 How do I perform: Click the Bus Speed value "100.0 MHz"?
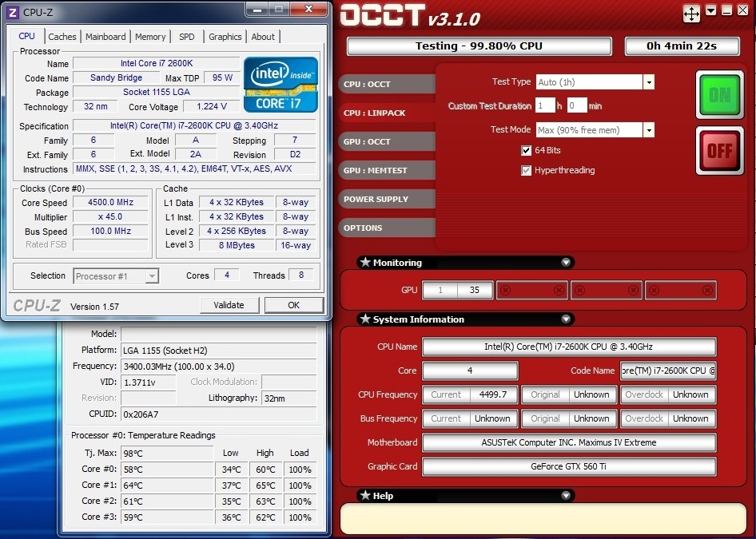click(111, 231)
